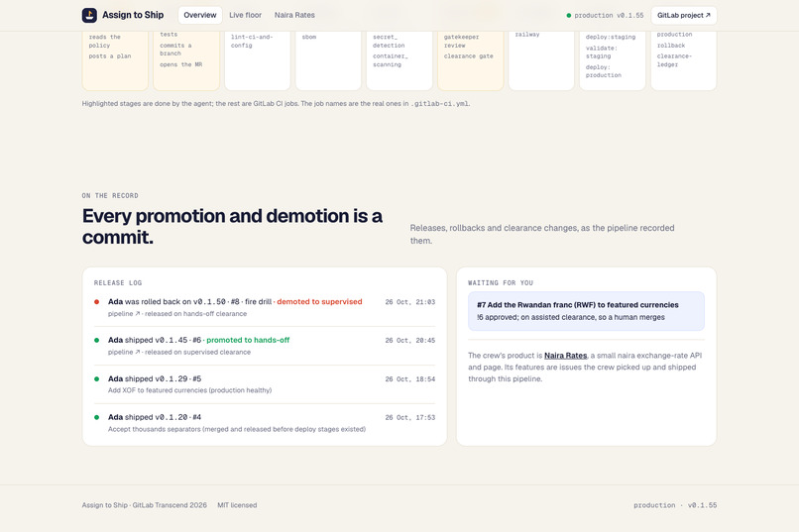Viewport: 799px width, 532px height.
Task: Click 'Releases, rollbacks and clearance changes' subtitle
Action: pos(542,234)
